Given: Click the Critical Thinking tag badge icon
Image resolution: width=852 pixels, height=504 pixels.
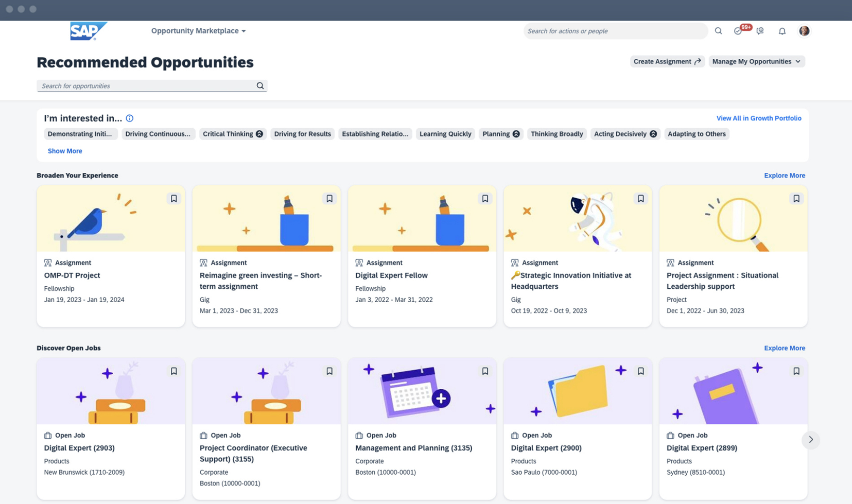Looking at the screenshot, I should (259, 134).
